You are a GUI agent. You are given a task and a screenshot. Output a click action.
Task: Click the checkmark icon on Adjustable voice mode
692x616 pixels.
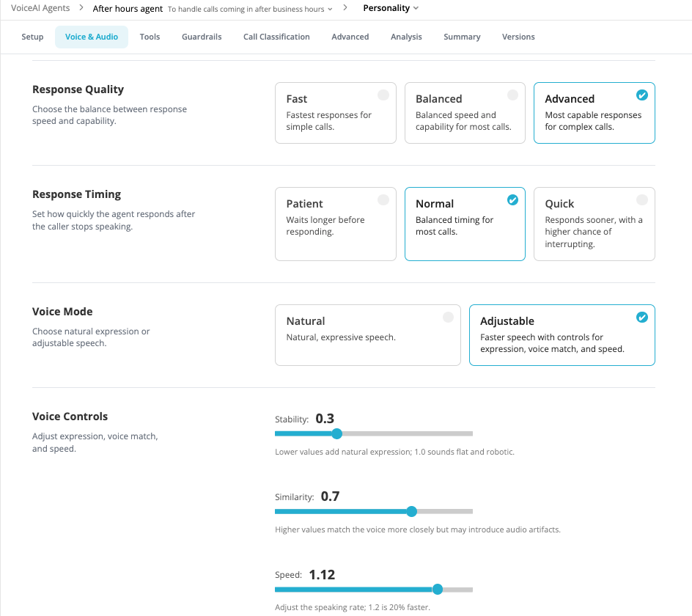coord(641,317)
